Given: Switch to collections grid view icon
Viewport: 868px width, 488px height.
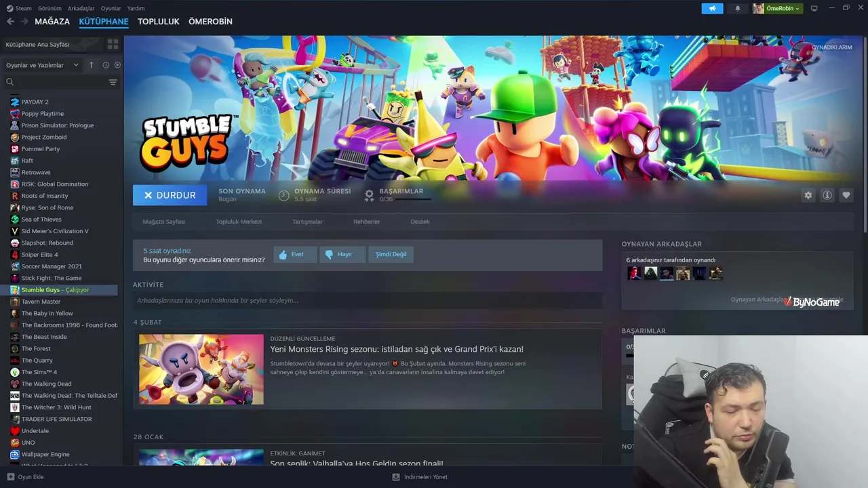Looking at the screenshot, I should [x=113, y=44].
